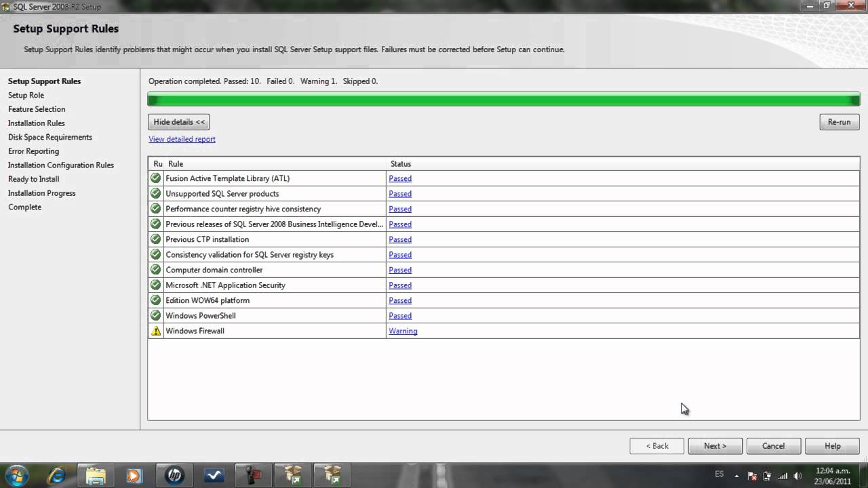Open Passed status for Windows PowerShell

400,316
